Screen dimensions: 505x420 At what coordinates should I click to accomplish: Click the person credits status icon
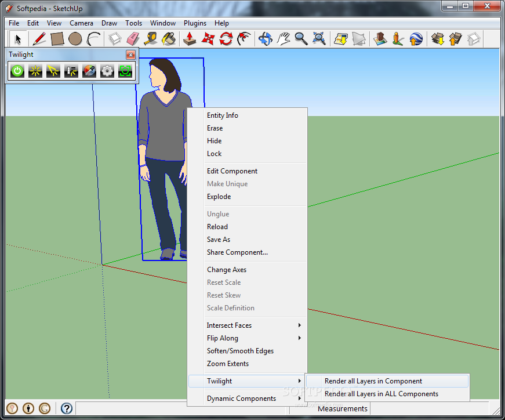[x=28, y=408]
